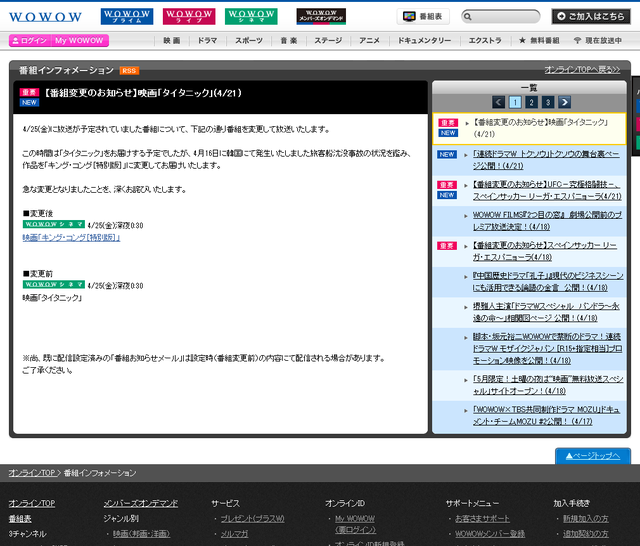Select page 3 in the 一覧 pager
Image resolution: width=640 pixels, height=546 pixels.
548,102
